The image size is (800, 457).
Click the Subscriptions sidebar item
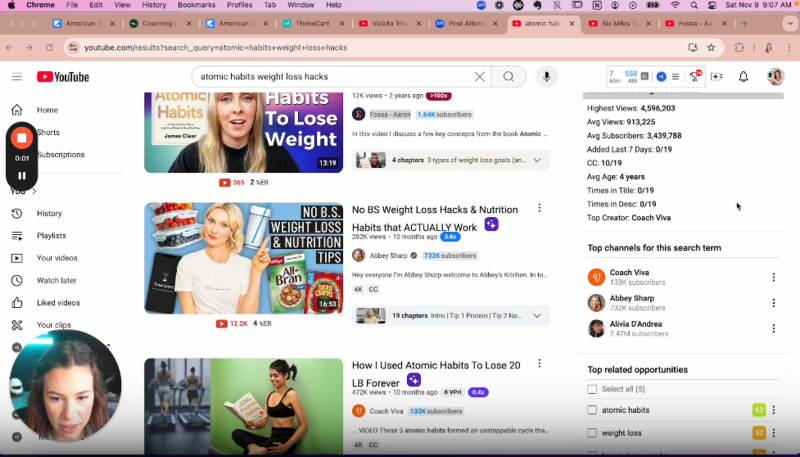(x=61, y=155)
